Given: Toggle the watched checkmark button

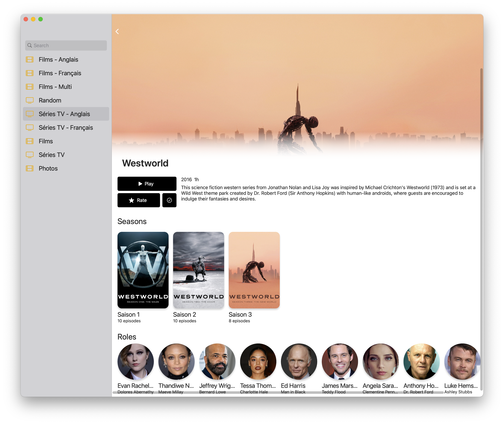Looking at the screenshot, I should tap(169, 200).
